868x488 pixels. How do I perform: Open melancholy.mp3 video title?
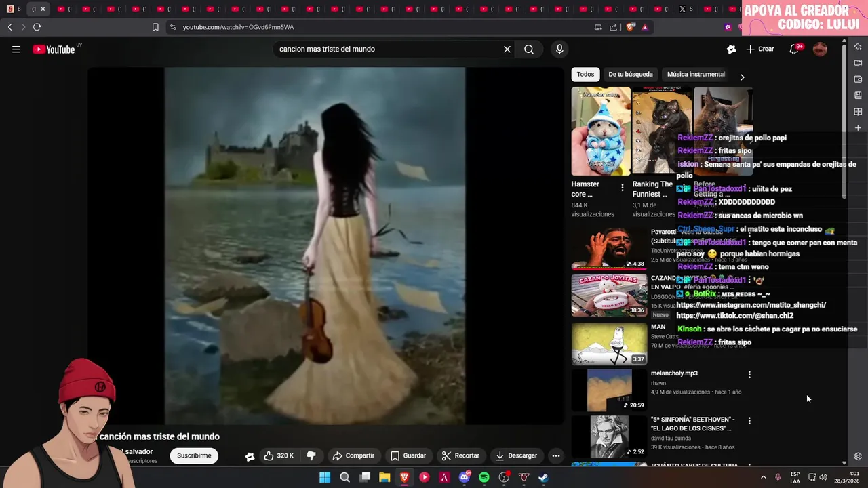pyautogui.click(x=674, y=373)
